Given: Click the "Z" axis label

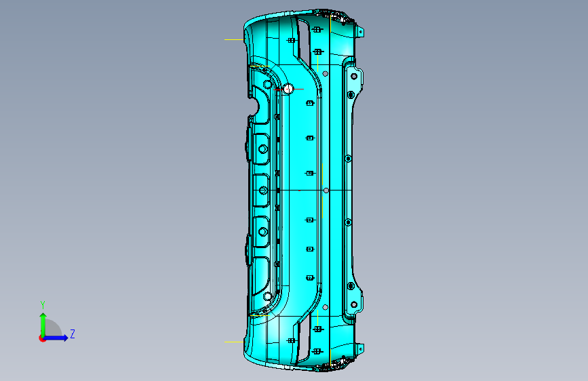Looking at the screenshot, I should 73,334.
